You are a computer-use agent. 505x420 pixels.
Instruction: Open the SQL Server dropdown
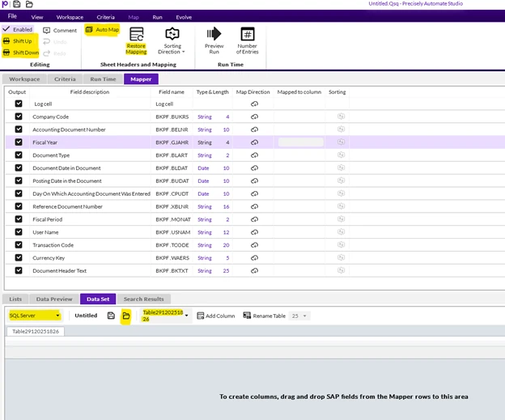tap(35, 316)
